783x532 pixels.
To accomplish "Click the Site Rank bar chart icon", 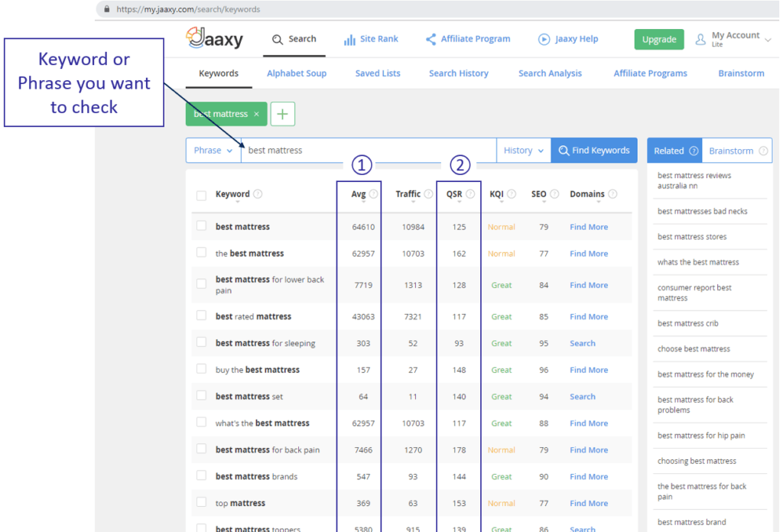I will [349, 40].
